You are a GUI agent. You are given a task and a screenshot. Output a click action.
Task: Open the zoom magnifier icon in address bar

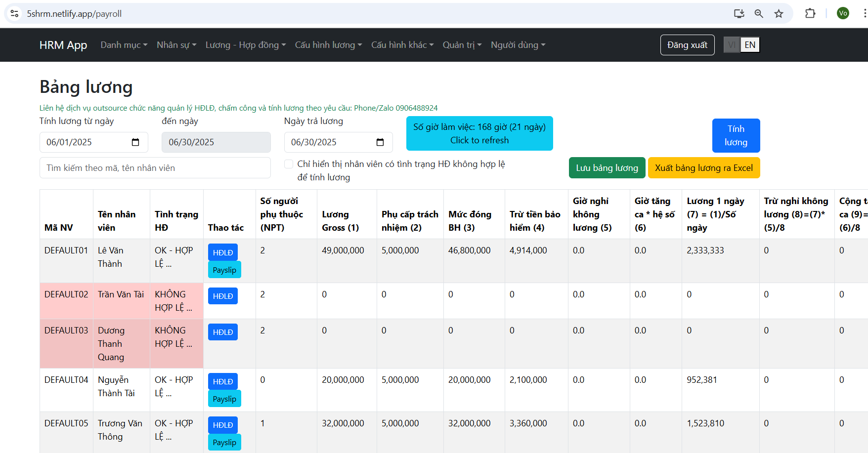[759, 13]
